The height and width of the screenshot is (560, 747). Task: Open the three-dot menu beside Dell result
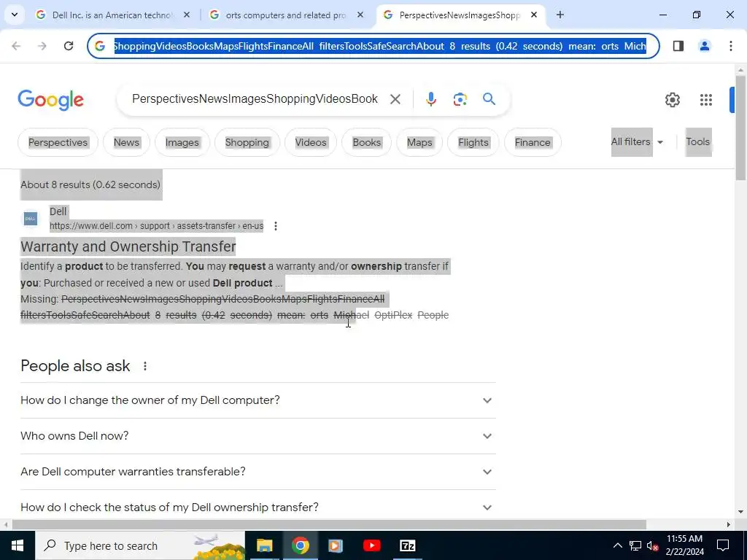coord(275,226)
